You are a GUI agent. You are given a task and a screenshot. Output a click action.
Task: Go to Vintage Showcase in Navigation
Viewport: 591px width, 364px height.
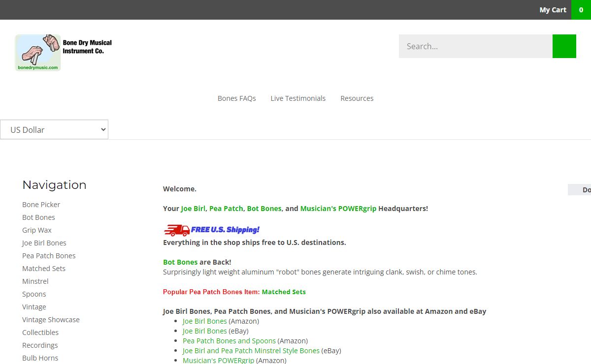(x=51, y=320)
